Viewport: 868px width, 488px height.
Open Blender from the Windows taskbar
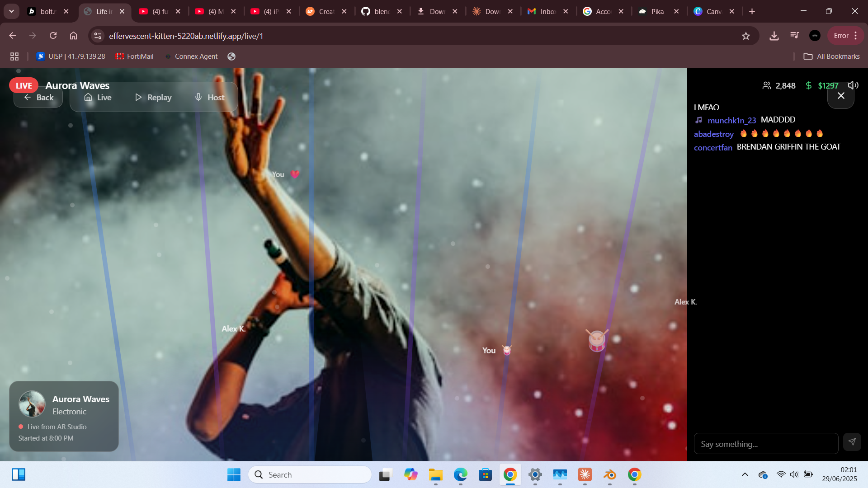pyautogui.click(x=609, y=474)
